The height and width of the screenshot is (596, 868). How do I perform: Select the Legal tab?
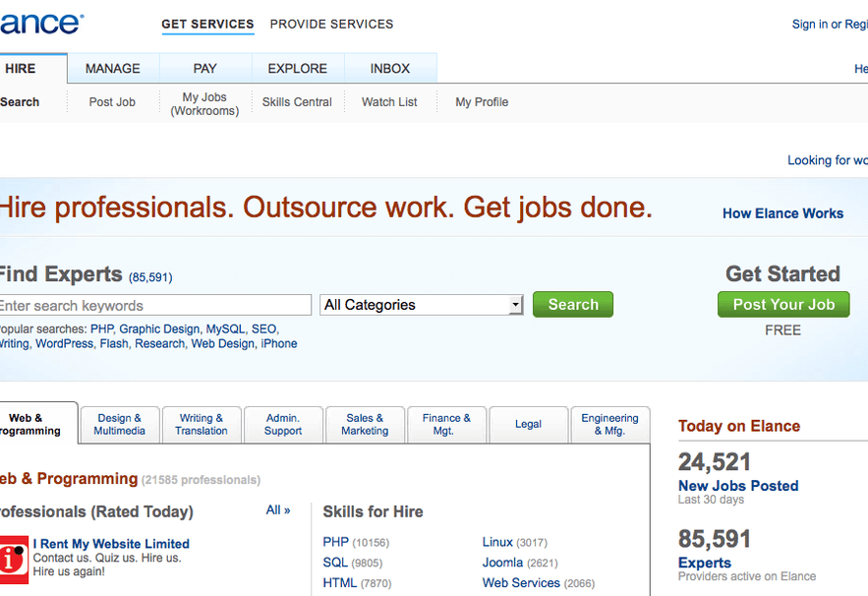[x=529, y=424]
